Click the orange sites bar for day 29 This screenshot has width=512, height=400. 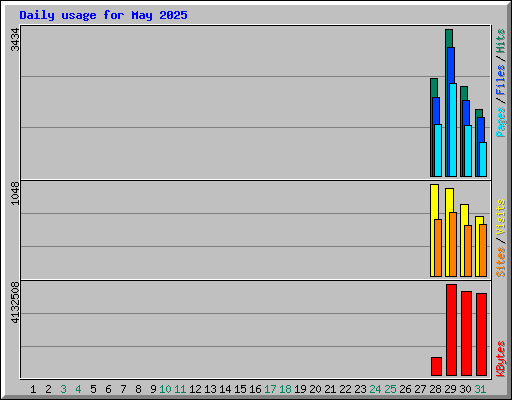(x=453, y=244)
